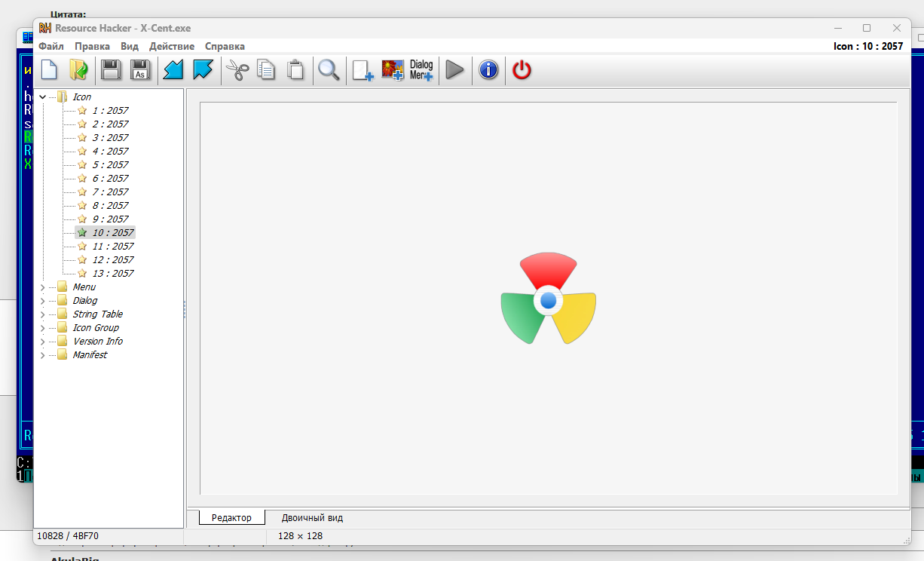The image size is (924, 561).
Task: Select icon resource 13 : 2057
Action: point(113,273)
